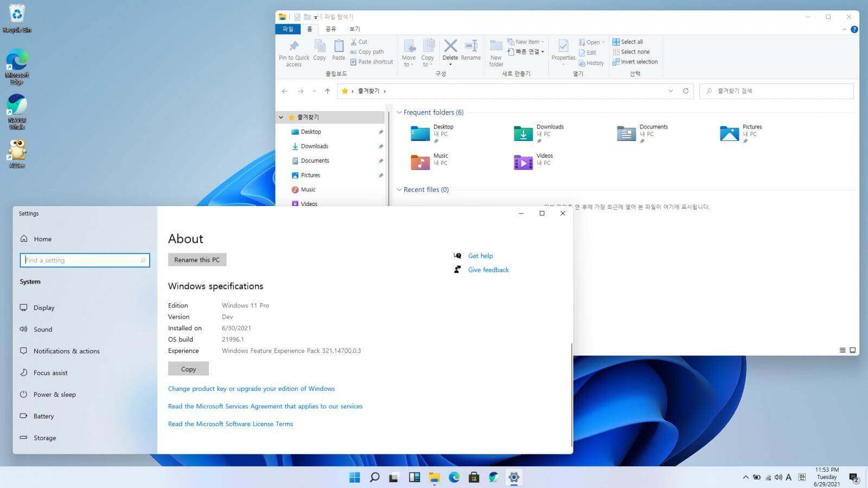This screenshot has height=488, width=868.
Task: Click the 즐겨찾기 검색 search box in Explorer
Action: coord(776,91)
